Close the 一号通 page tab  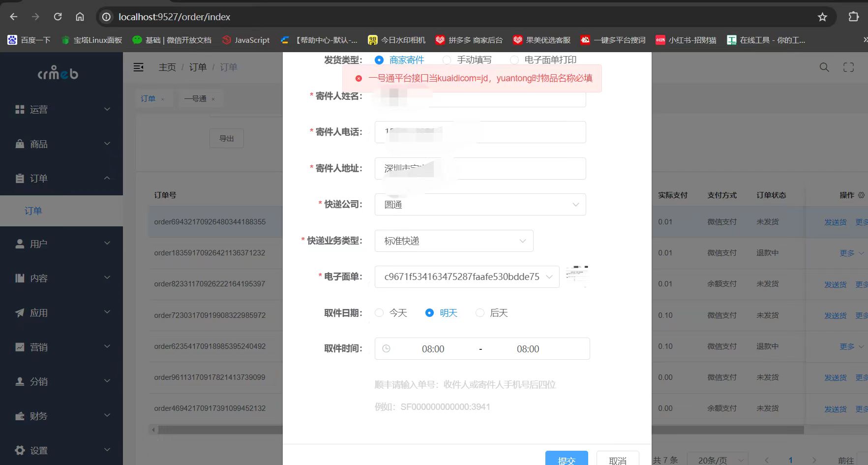point(213,99)
